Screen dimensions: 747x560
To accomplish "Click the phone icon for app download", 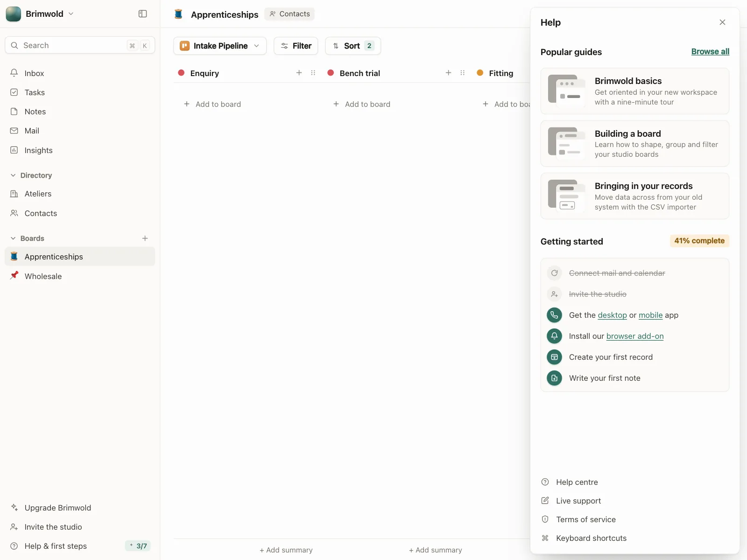I will coord(554,315).
